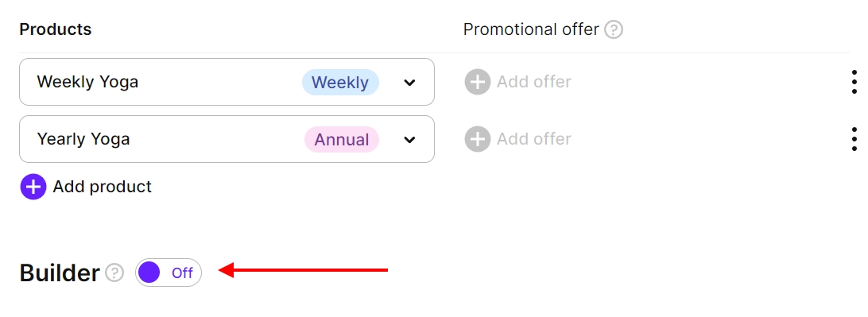The height and width of the screenshot is (317, 868).
Task: Open the three-dot menu for the Weekly Yoga row
Action: click(x=854, y=82)
